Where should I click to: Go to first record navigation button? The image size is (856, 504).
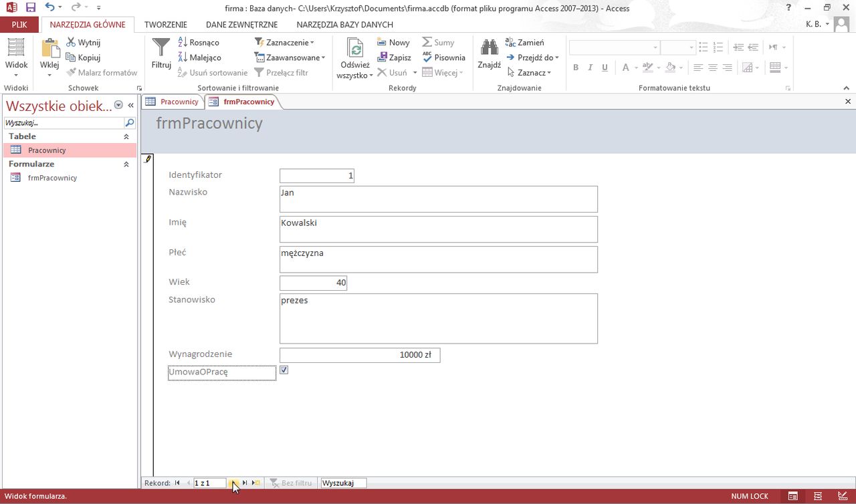[x=177, y=483]
